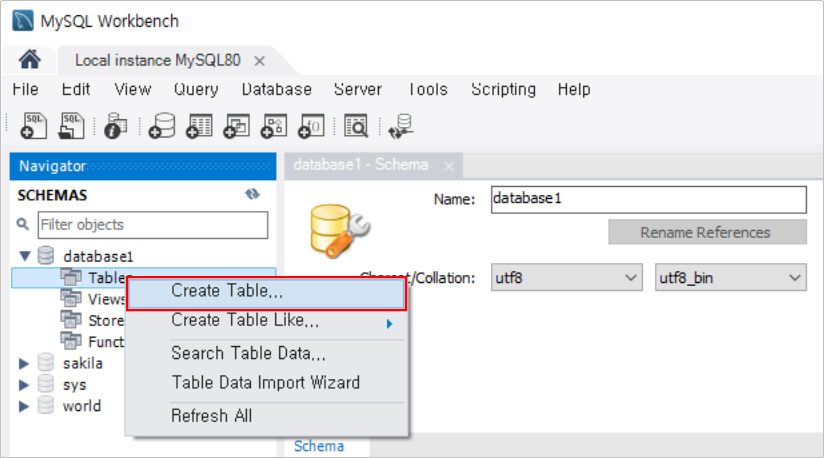Open the Database menu

point(276,89)
